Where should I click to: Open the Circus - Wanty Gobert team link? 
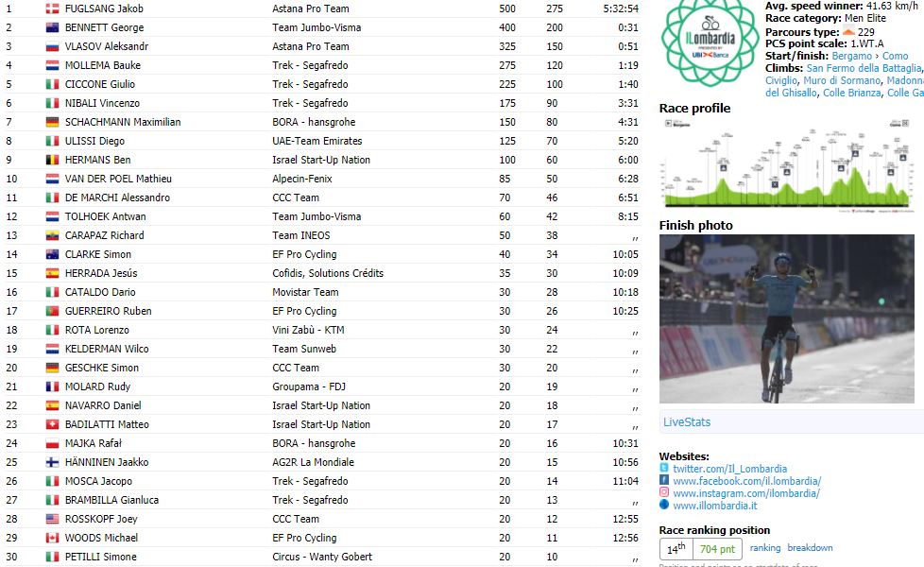322,557
